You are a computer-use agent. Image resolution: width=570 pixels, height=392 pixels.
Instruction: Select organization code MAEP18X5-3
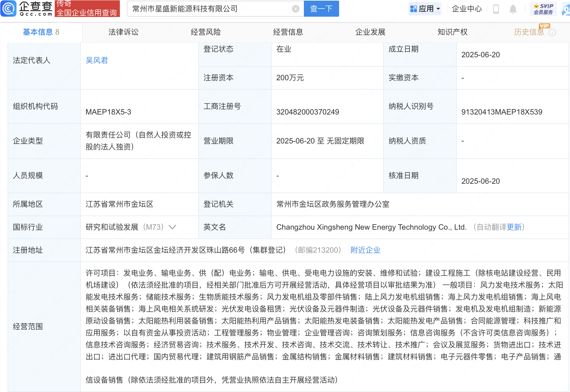pos(108,112)
